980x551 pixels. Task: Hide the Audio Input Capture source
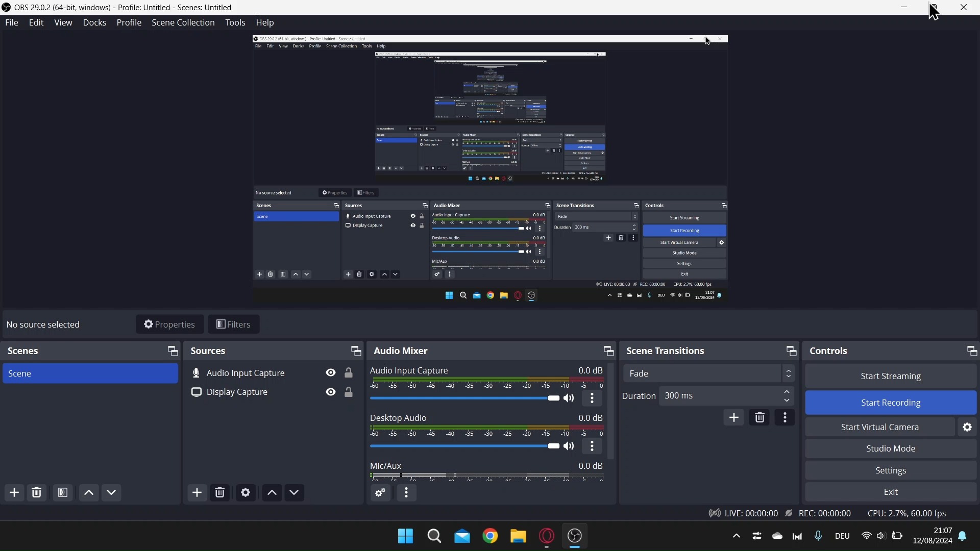[x=331, y=373]
